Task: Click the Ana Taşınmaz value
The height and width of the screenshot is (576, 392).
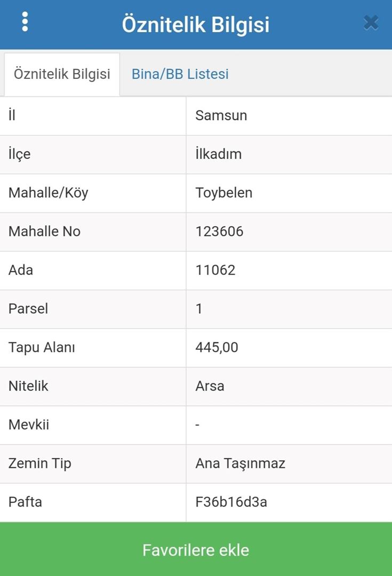Action: [x=240, y=463]
